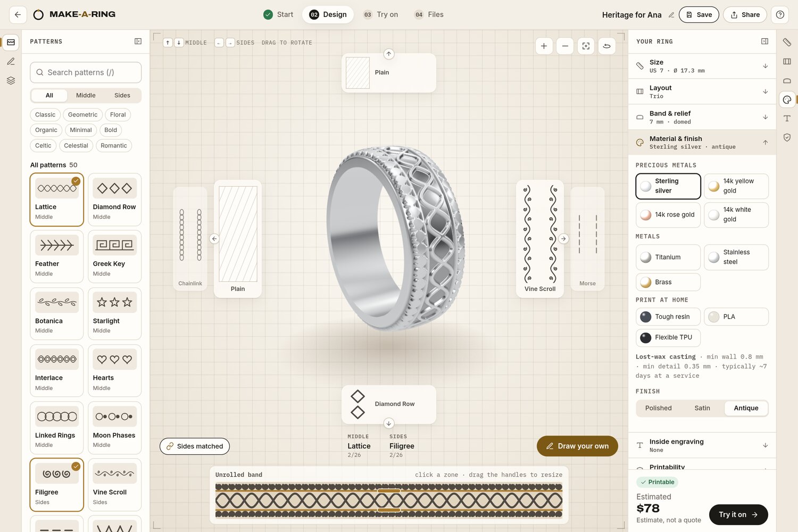The image size is (798, 532).
Task: Collapse the Patterns panel
Action: pyautogui.click(x=138, y=41)
